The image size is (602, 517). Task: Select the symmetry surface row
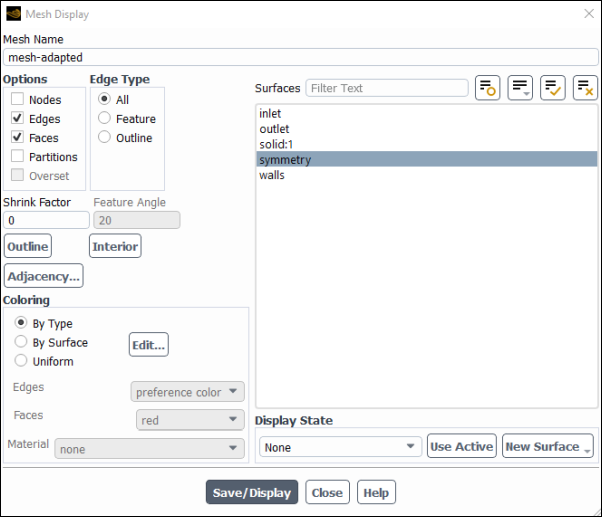(x=426, y=159)
